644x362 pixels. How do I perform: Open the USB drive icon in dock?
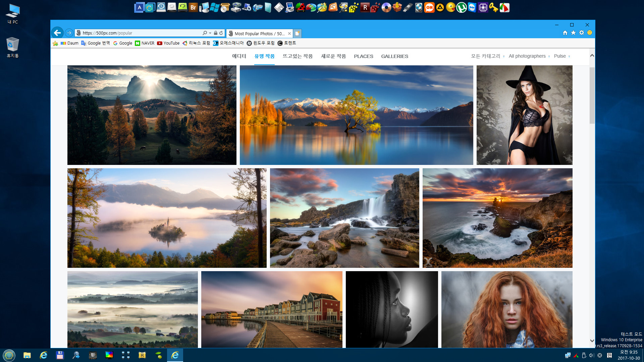click(408, 7)
